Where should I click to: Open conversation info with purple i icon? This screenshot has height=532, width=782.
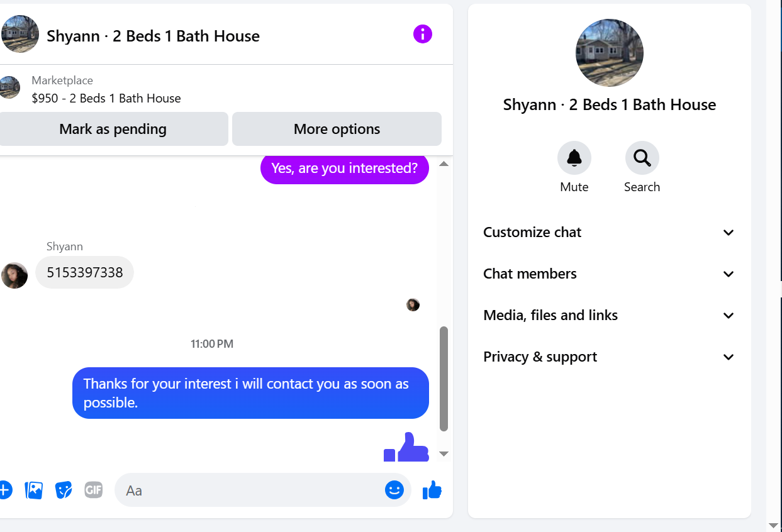tap(423, 34)
